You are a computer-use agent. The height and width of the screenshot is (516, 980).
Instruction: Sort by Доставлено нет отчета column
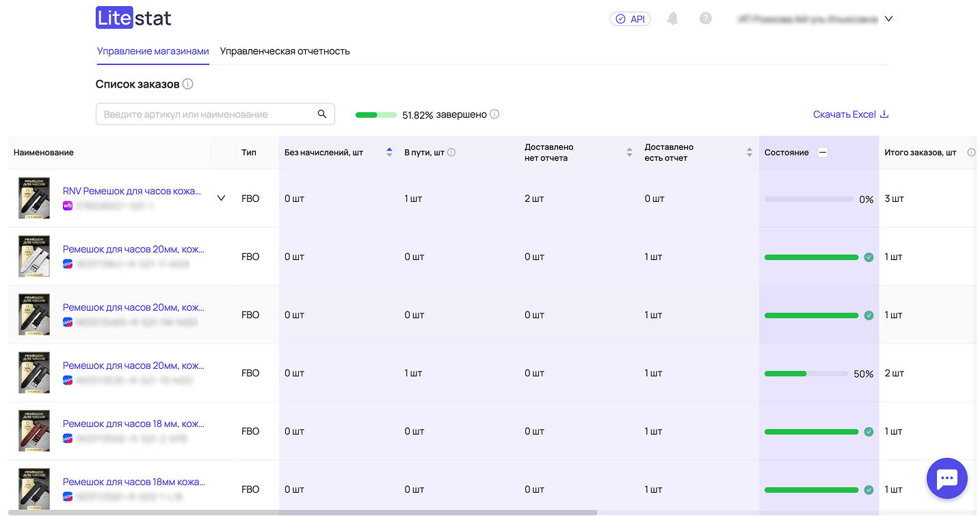coord(629,153)
